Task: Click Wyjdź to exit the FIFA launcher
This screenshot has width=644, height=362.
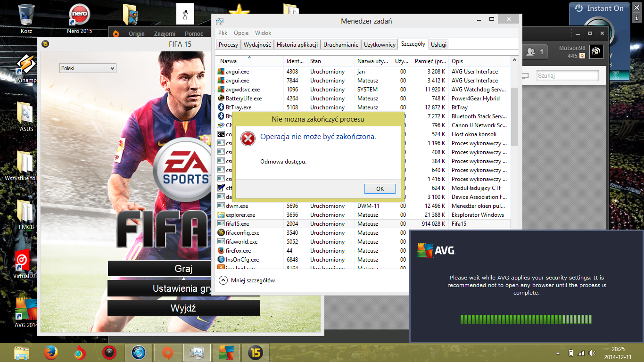Action: [183, 308]
